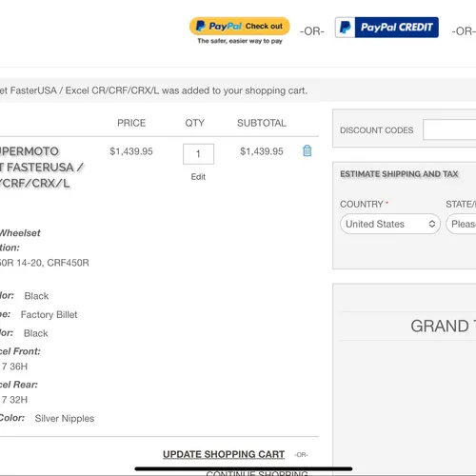Image resolution: width=476 pixels, height=476 pixels.
Task: Click the PayPal Check out button
Action: pyautogui.click(x=240, y=26)
